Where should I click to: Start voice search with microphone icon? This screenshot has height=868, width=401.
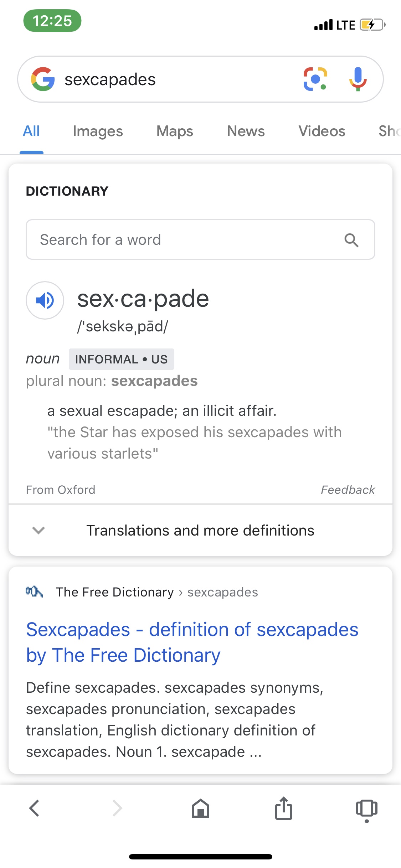click(x=358, y=79)
